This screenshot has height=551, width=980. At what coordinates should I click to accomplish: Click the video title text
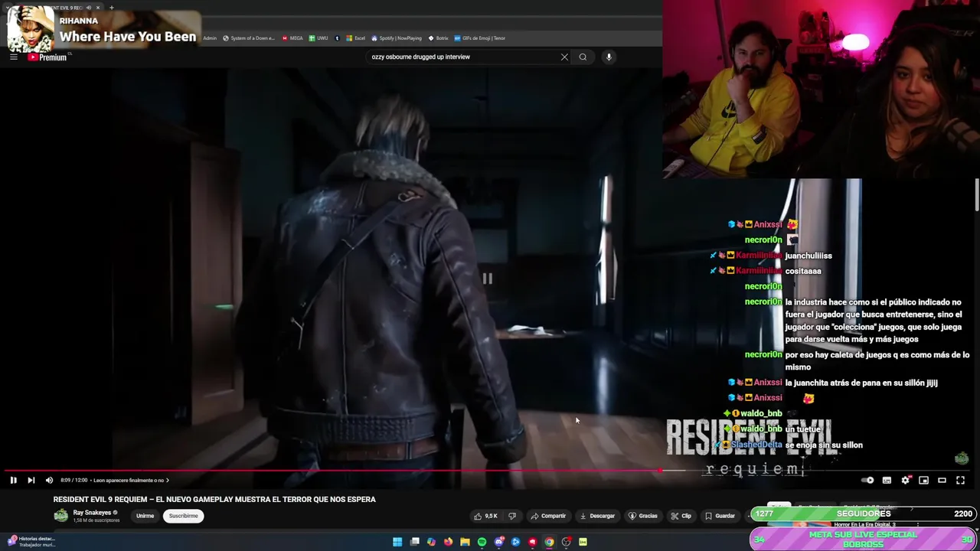214,499
